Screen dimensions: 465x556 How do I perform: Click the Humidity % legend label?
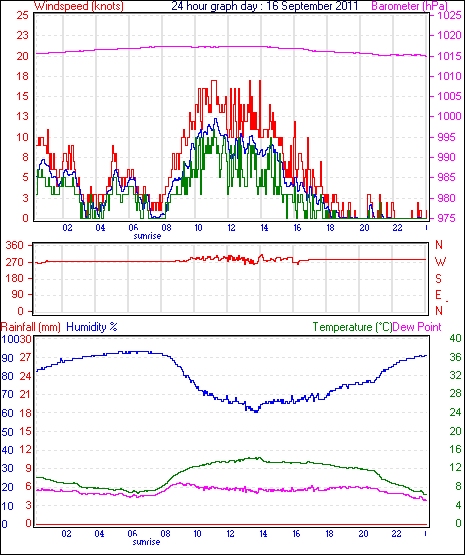click(92, 327)
